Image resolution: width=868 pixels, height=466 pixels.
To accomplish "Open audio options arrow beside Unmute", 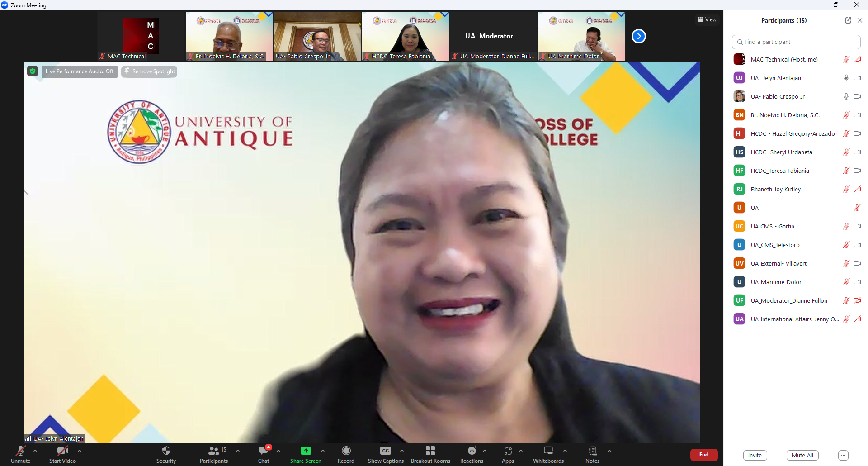I will tap(35, 451).
